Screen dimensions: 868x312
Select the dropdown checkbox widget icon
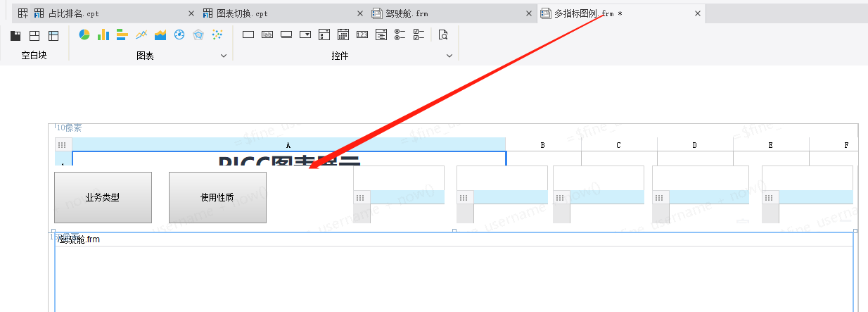coord(324,35)
